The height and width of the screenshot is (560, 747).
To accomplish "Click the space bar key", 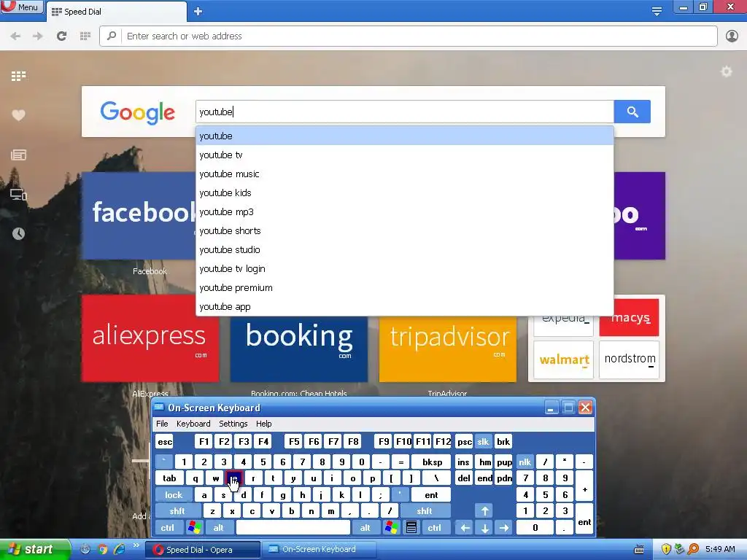I will click(x=293, y=528).
